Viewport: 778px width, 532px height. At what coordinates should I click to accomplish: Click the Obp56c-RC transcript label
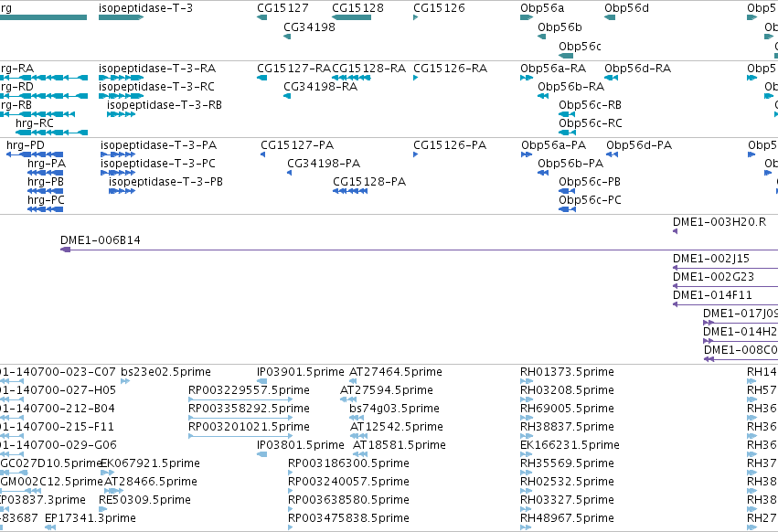[x=590, y=123]
